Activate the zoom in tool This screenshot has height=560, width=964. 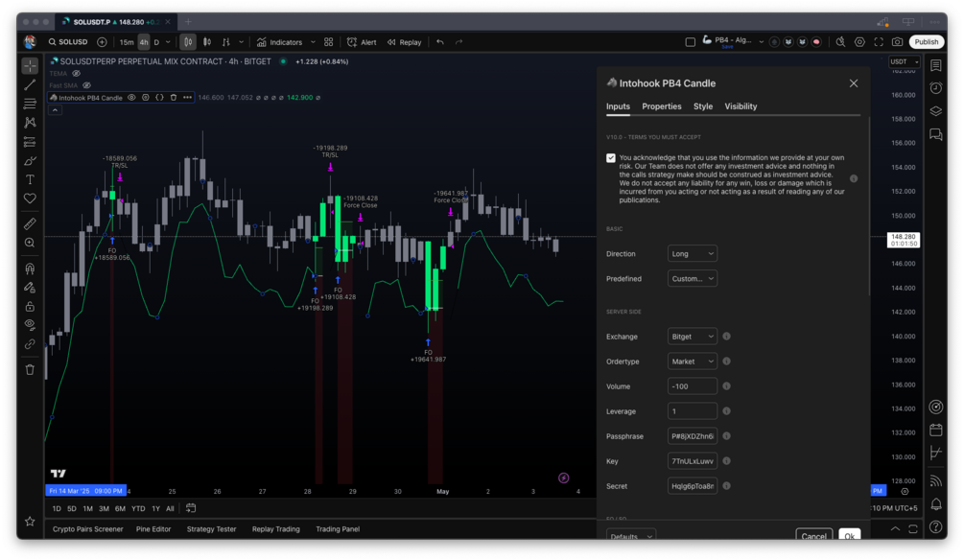pyautogui.click(x=30, y=243)
